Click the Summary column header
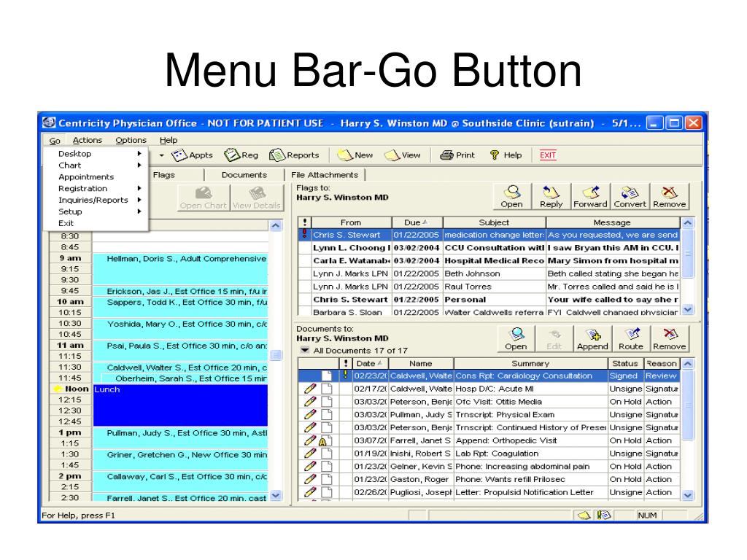The image size is (747, 560). tap(531, 363)
